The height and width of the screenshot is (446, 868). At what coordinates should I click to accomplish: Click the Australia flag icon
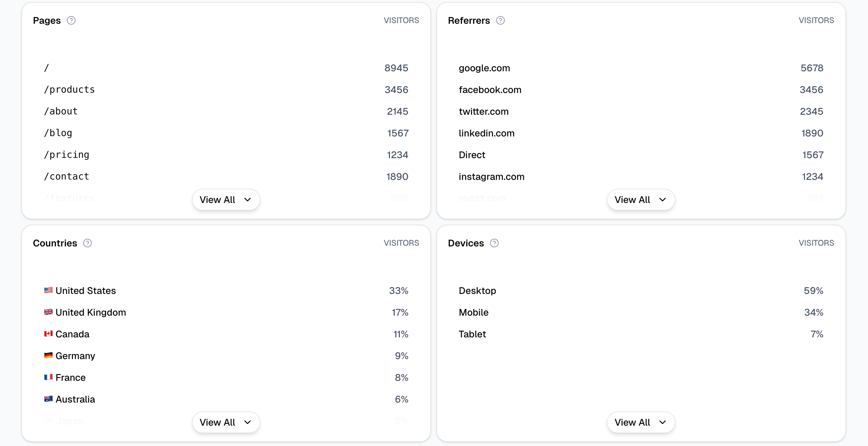48,399
